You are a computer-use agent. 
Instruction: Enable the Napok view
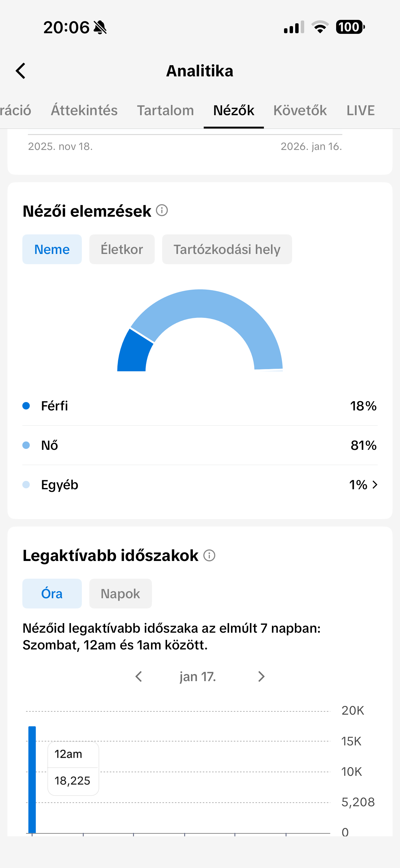(121, 593)
